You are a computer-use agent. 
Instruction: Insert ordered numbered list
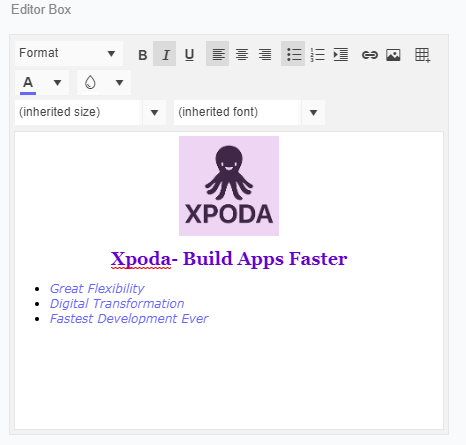click(x=317, y=54)
